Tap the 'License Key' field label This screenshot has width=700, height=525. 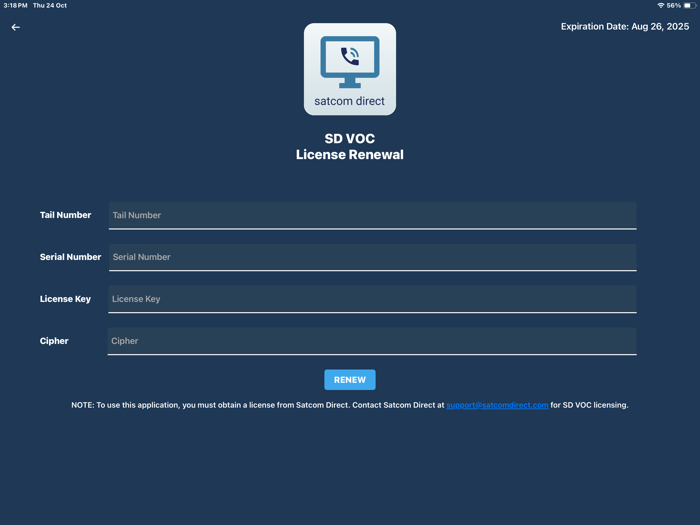(x=65, y=299)
